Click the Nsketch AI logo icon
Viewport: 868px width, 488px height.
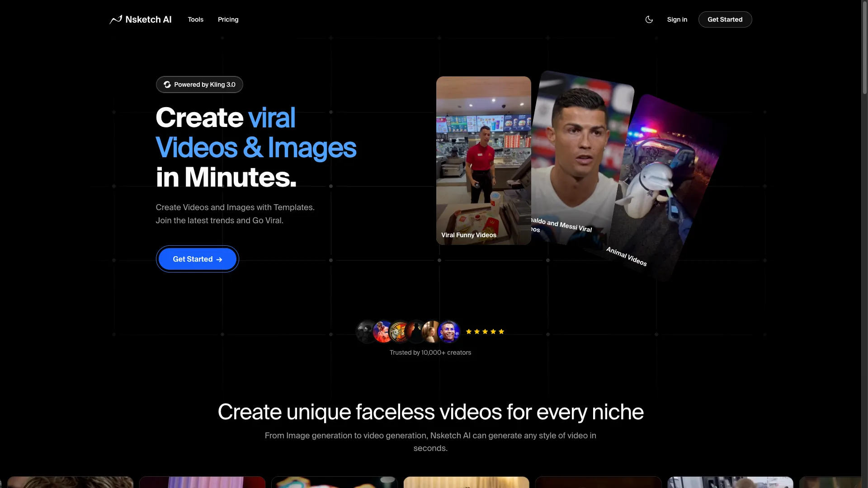[x=115, y=19]
